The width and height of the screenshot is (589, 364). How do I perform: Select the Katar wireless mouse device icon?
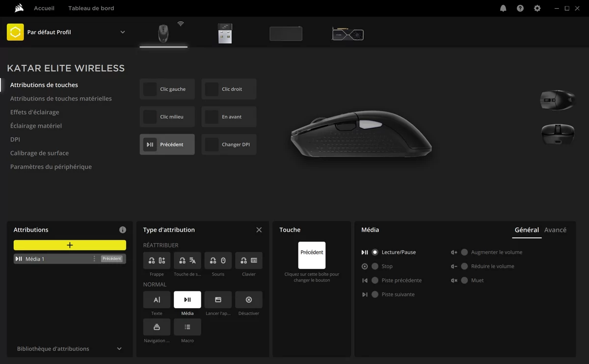tap(163, 33)
